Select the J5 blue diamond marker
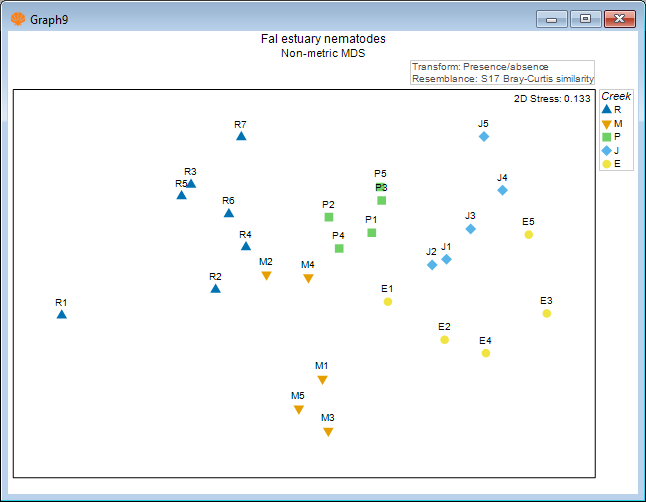Screen dimensions: 646x502 [484, 136]
